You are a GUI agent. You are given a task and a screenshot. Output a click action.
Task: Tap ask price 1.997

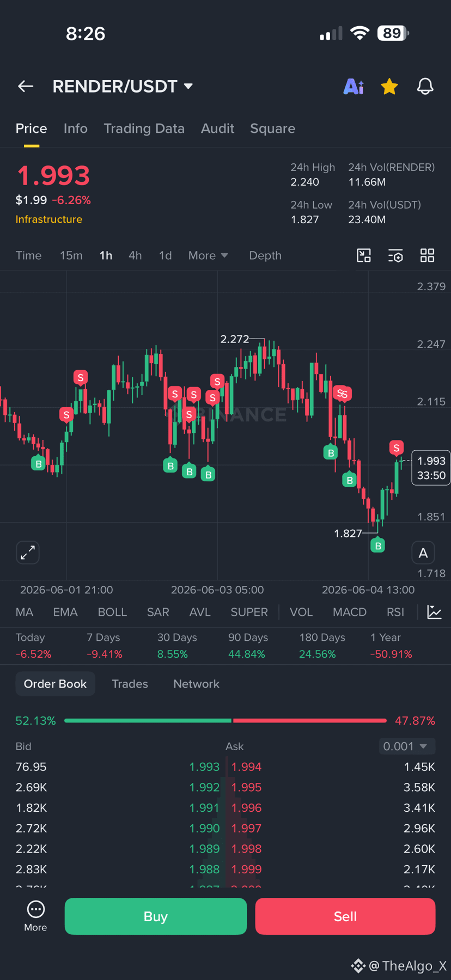click(247, 828)
